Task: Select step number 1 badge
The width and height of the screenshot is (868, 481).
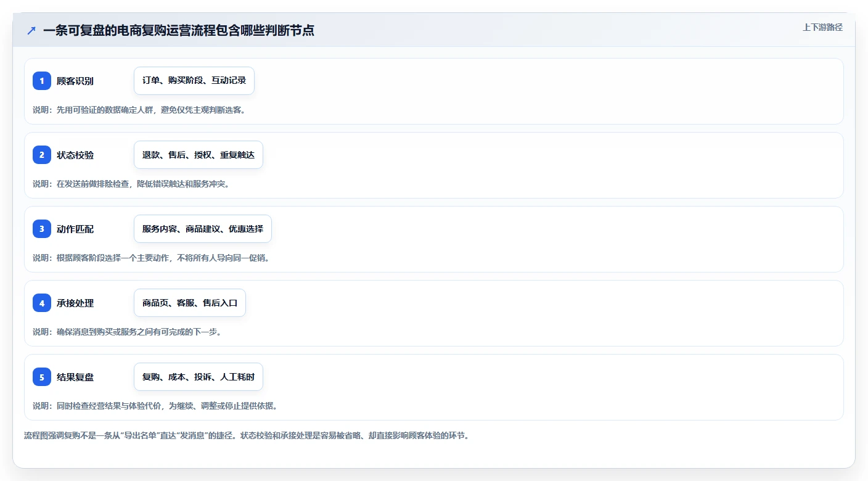Action: (x=42, y=81)
